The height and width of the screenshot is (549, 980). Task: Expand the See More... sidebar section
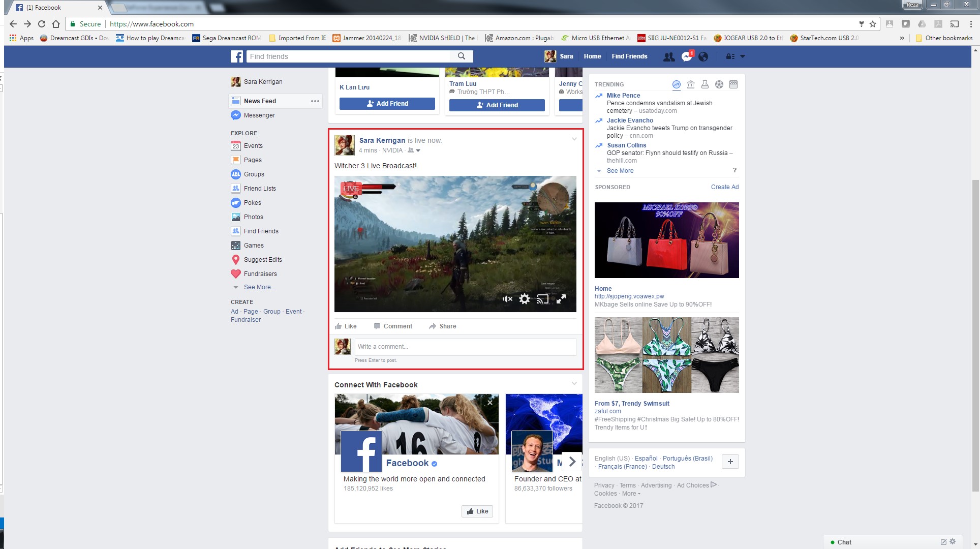(258, 287)
